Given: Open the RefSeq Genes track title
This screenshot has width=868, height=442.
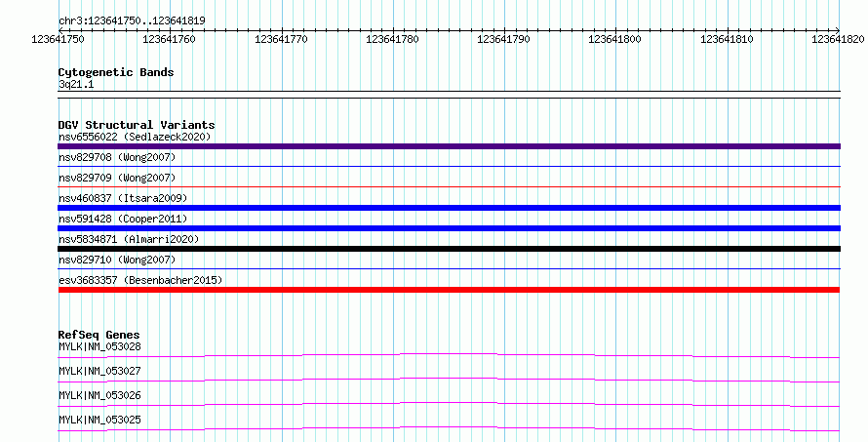Looking at the screenshot, I should coord(99,335).
